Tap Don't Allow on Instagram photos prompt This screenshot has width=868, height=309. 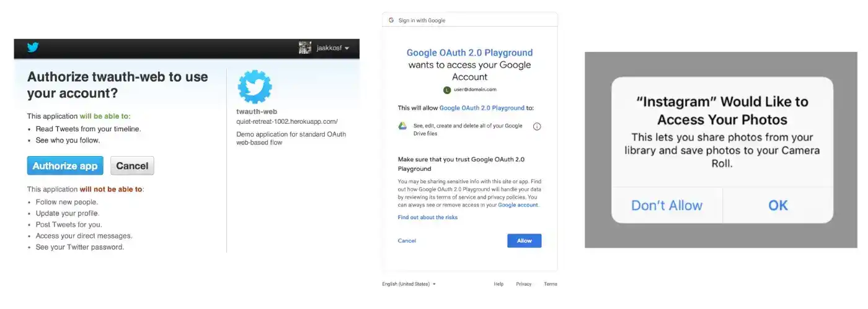coord(667,206)
